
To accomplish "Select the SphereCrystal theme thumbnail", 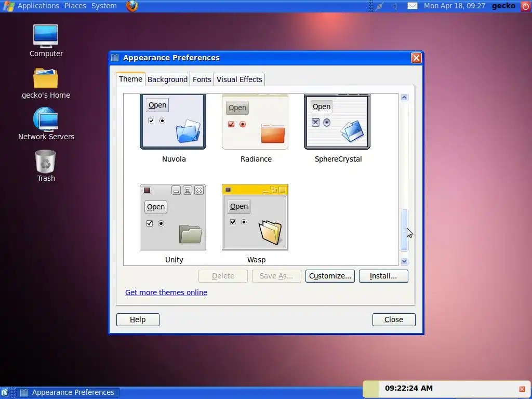I will (x=337, y=122).
